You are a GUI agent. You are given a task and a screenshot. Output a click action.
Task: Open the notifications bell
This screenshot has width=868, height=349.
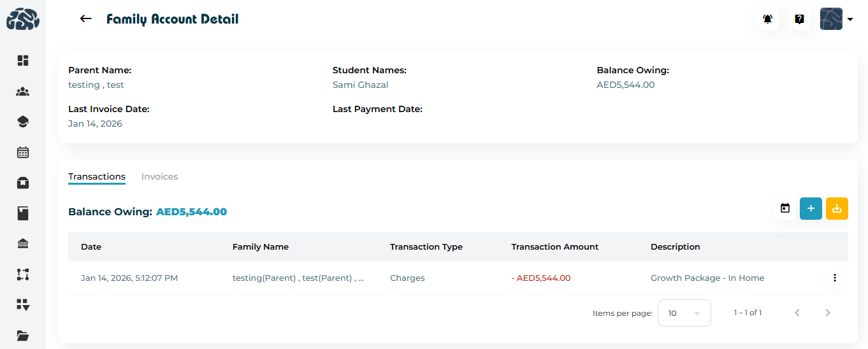tap(768, 19)
